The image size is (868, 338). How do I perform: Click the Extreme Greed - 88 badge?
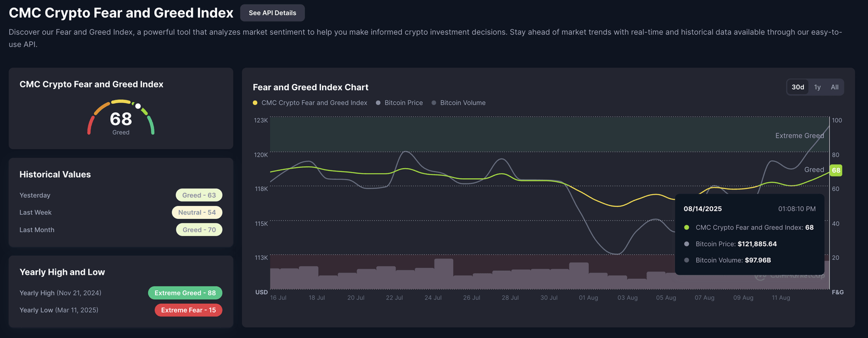click(x=185, y=293)
